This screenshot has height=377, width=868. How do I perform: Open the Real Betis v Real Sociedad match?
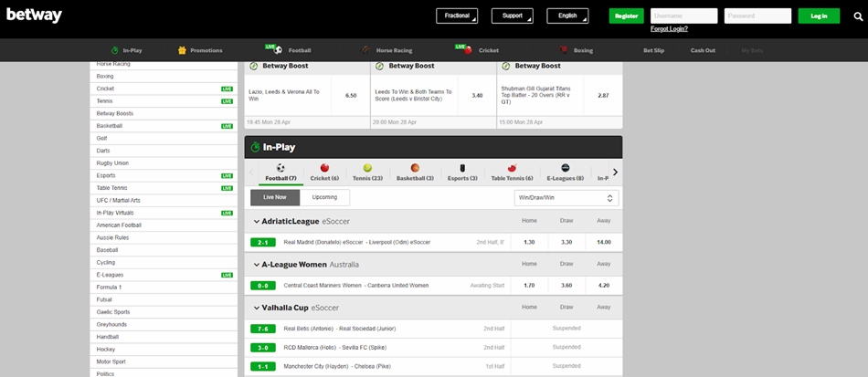tap(339, 329)
